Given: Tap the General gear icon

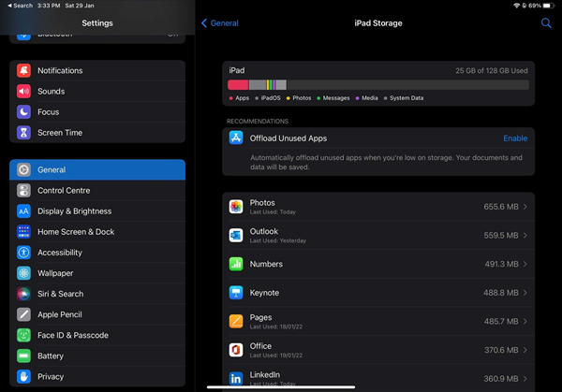Looking at the screenshot, I should tap(23, 169).
